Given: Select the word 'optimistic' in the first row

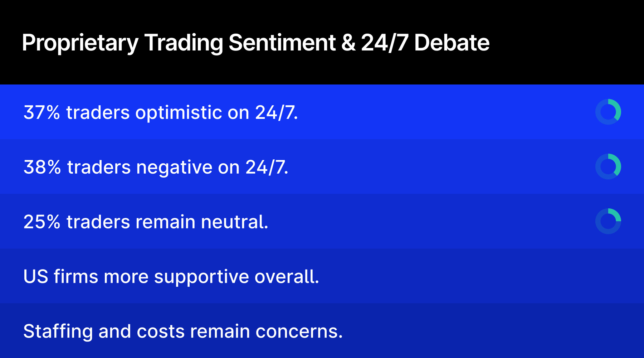Looking at the screenshot, I should coord(179,112).
